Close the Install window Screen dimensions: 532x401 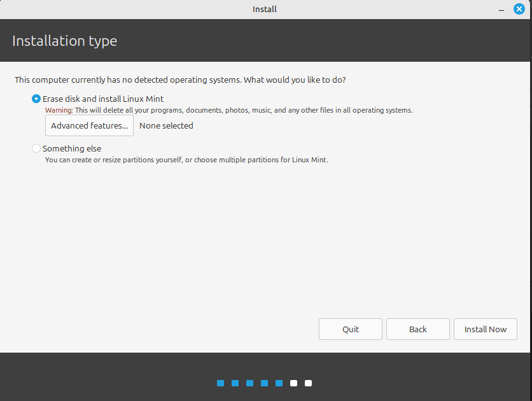click(519, 9)
